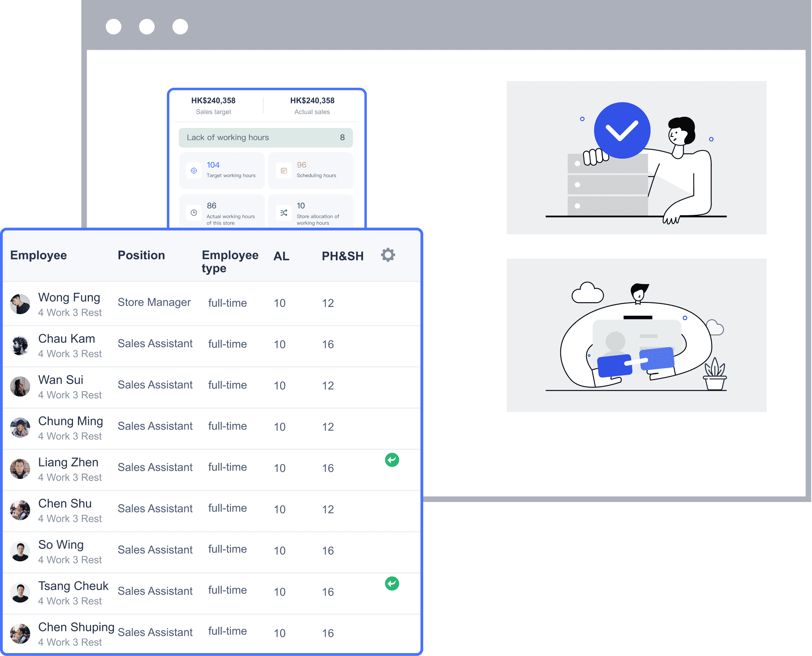Click the Target working hours icon
This screenshot has height=656, width=812.
(x=194, y=171)
